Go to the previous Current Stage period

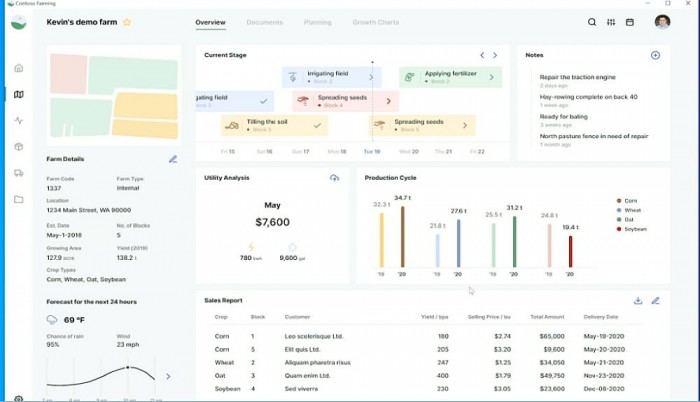coord(481,55)
